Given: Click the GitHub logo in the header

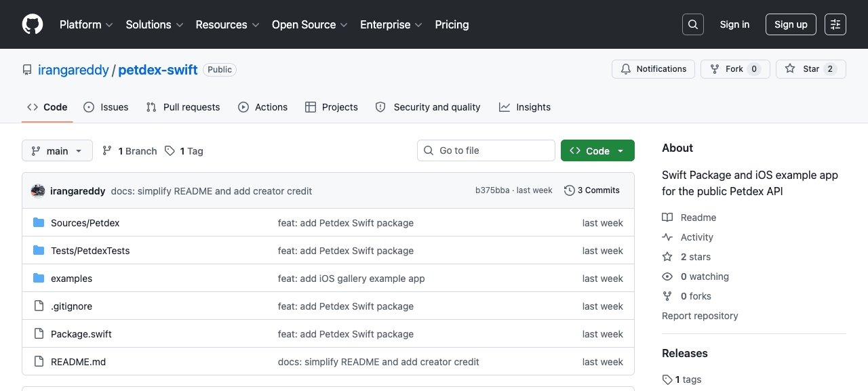Looking at the screenshot, I should (33, 24).
